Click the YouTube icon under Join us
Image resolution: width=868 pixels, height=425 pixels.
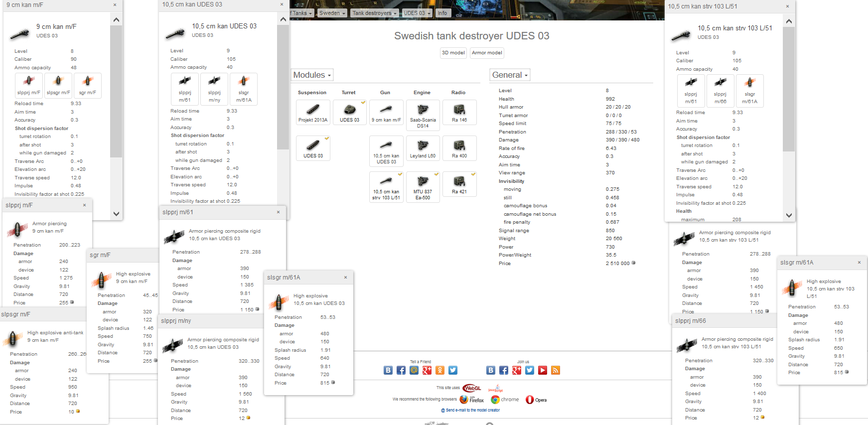pyautogui.click(x=543, y=370)
